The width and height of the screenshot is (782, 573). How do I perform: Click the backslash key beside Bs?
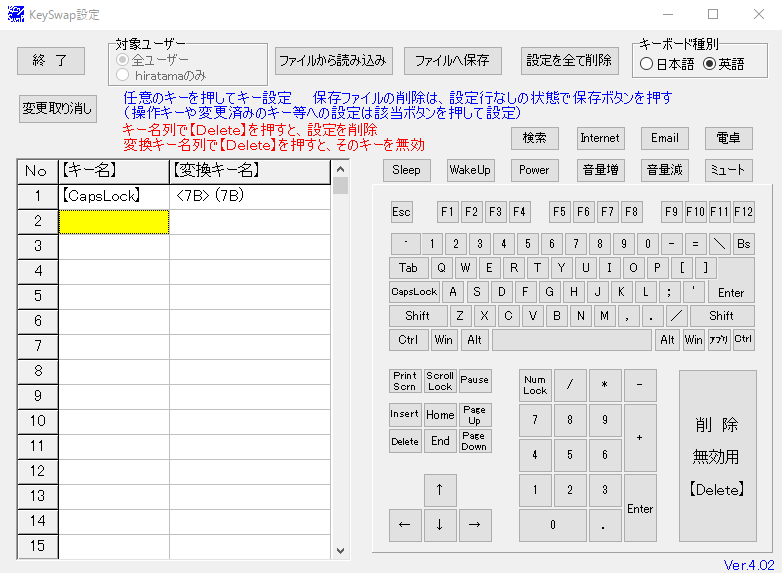720,244
